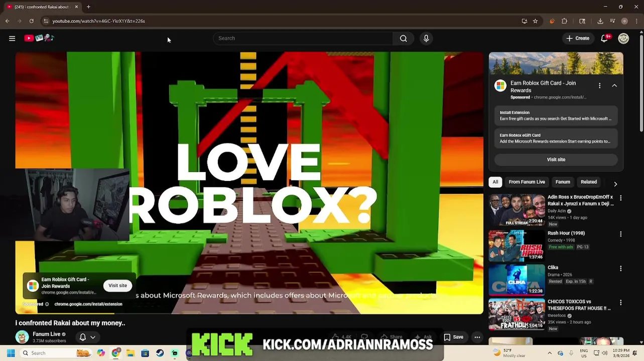
Task: Open Copilot from the taskbar
Action: click(101, 353)
